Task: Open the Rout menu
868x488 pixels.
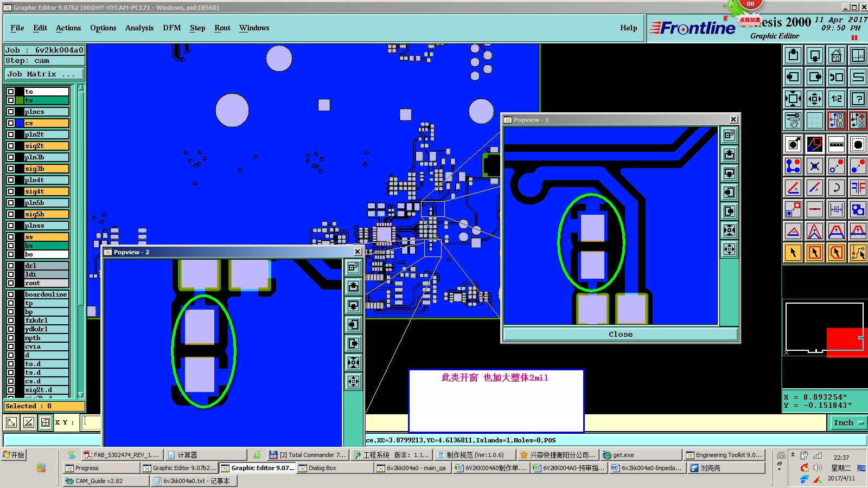Action: pyautogui.click(x=222, y=28)
